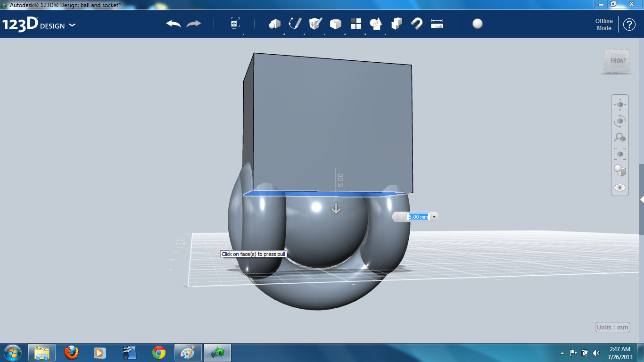Activate the Snap tool
Viewport: 644px width, 362px height.
[416, 24]
